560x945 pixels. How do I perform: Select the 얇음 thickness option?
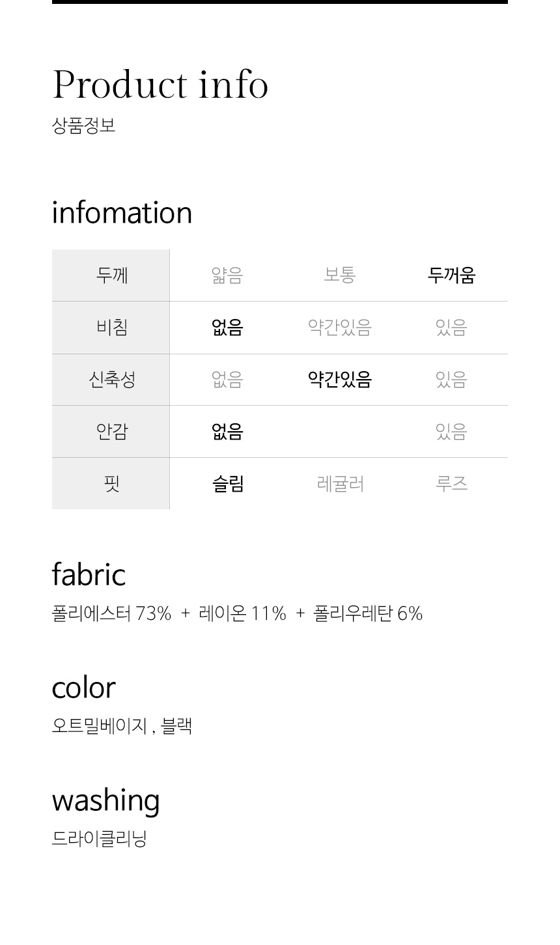point(227,275)
